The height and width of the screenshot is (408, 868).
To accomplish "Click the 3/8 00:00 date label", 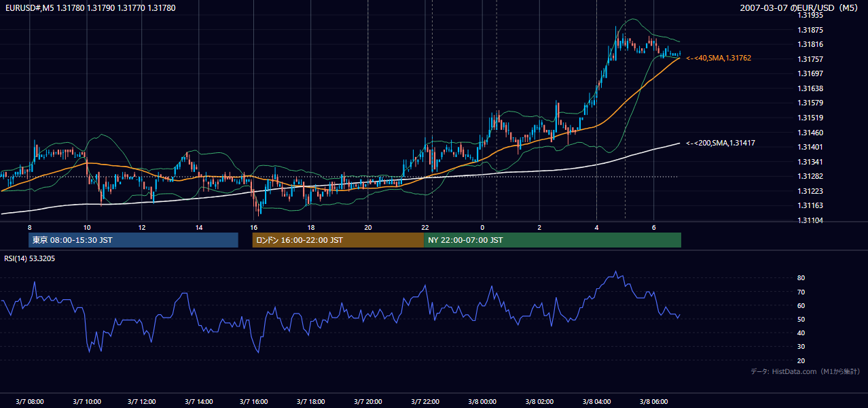I will click(x=482, y=401).
